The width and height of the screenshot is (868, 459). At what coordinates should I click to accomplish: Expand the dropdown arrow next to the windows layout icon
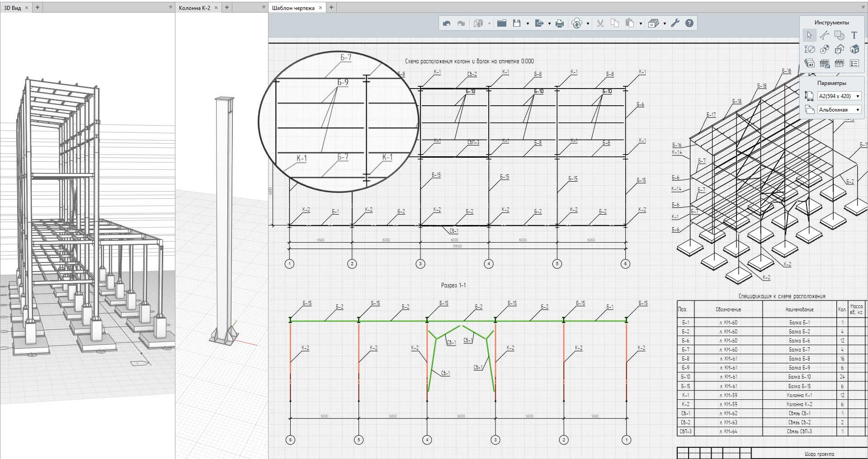click(x=665, y=23)
